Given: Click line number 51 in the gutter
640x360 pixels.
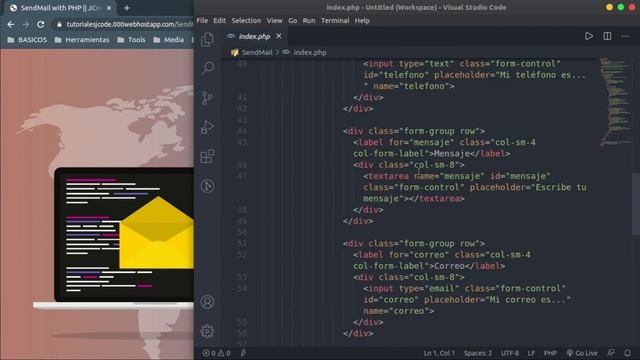Looking at the screenshot, I should [242, 243].
